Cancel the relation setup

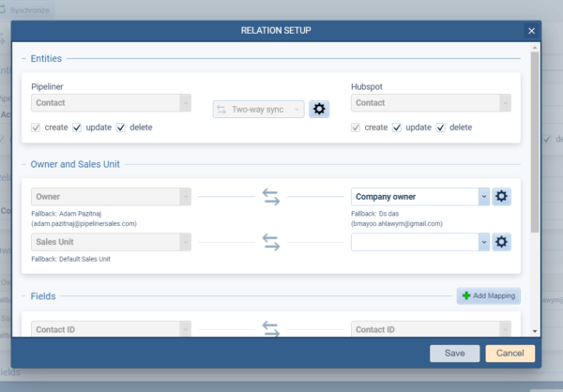pyautogui.click(x=510, y=353)
